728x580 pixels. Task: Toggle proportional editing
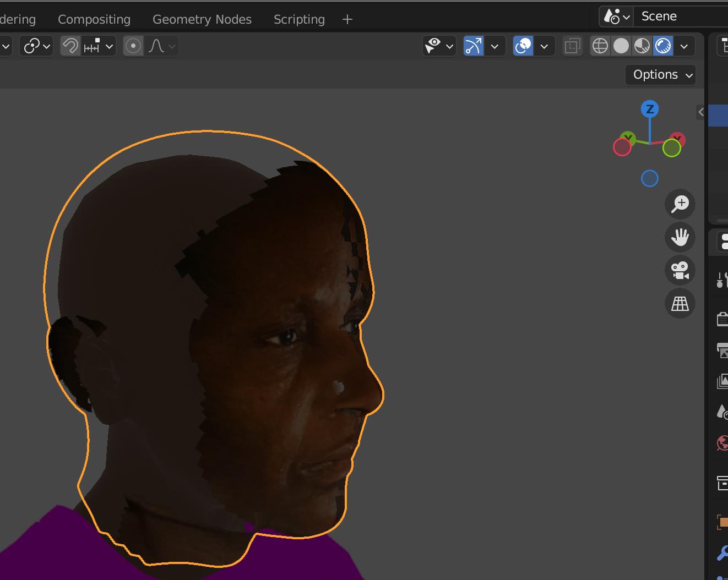[x=133, y=46]
